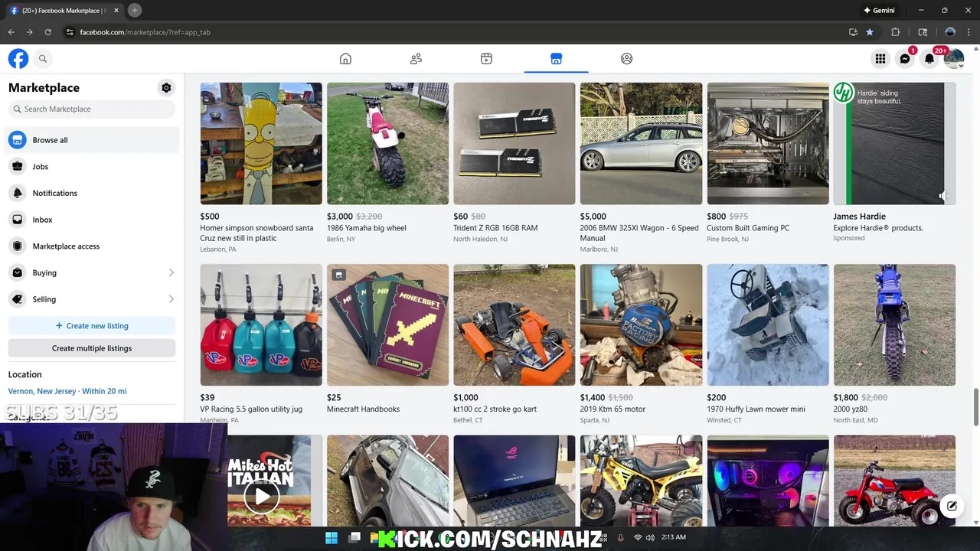
Task: Open the notifications bell icon
Action: (929, 58)
